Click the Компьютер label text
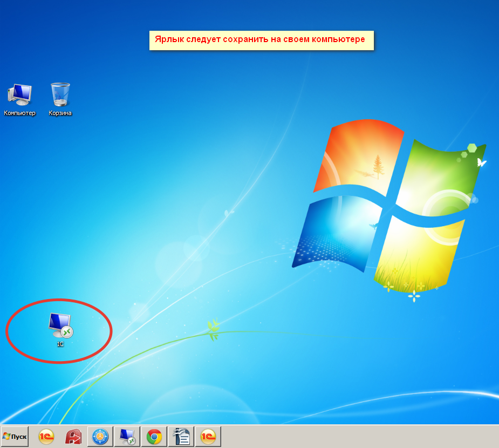Viewport: 499px width, 448px height. [20, 113]
